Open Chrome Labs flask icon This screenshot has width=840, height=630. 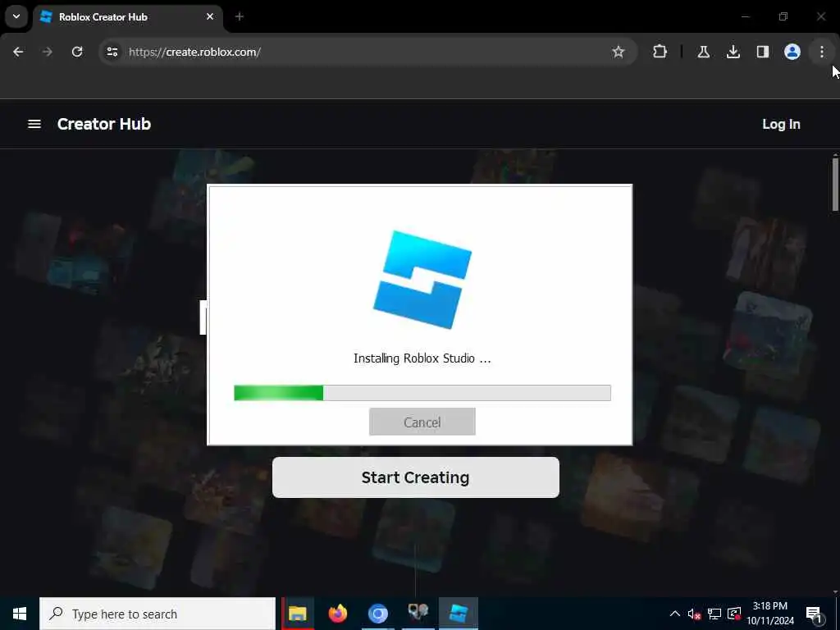point(703,52)
